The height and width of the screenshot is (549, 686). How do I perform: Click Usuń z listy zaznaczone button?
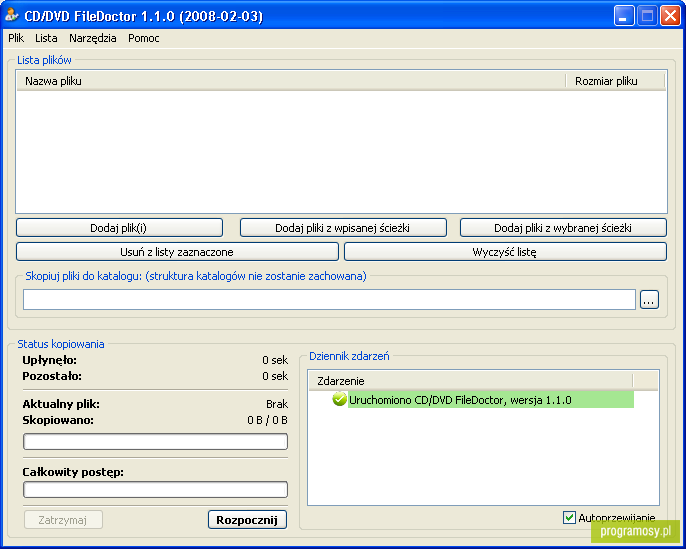(177, 252)
